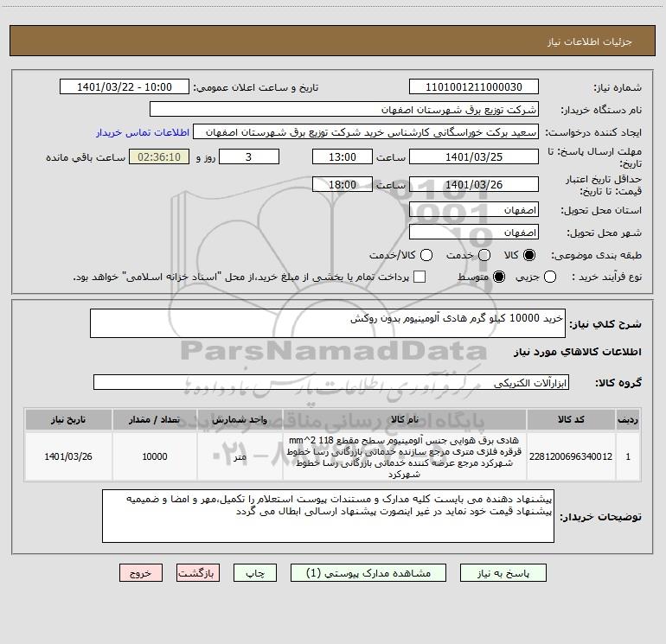Click the delivery province field اصفهان
This screenshot has height=644, width=666.
474,210
